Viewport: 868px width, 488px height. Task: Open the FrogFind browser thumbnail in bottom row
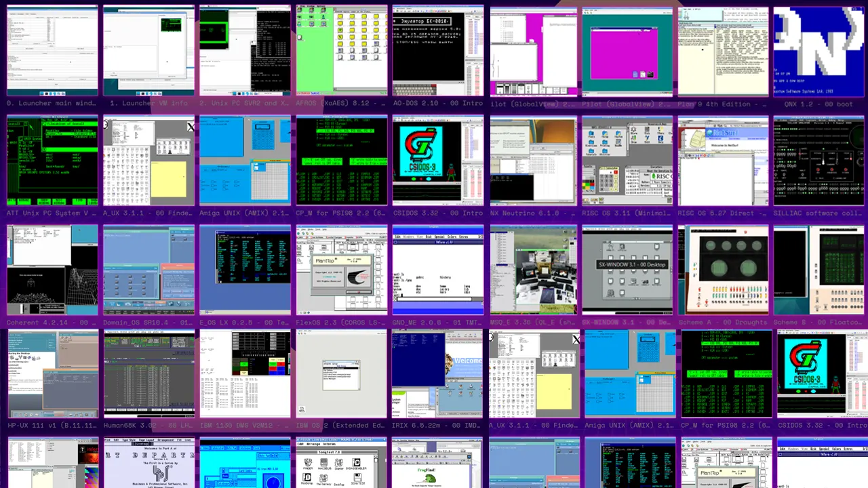(438, 463)
